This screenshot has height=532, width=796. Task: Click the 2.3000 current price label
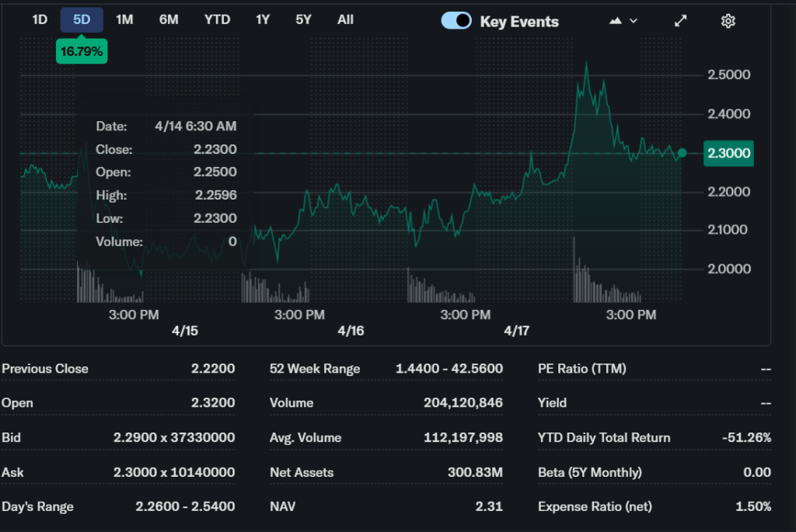click(x=728, y=153)
